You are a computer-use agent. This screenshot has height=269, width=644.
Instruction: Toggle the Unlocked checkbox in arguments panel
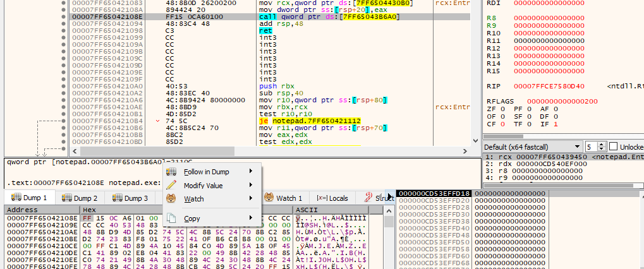coord(613,146)
